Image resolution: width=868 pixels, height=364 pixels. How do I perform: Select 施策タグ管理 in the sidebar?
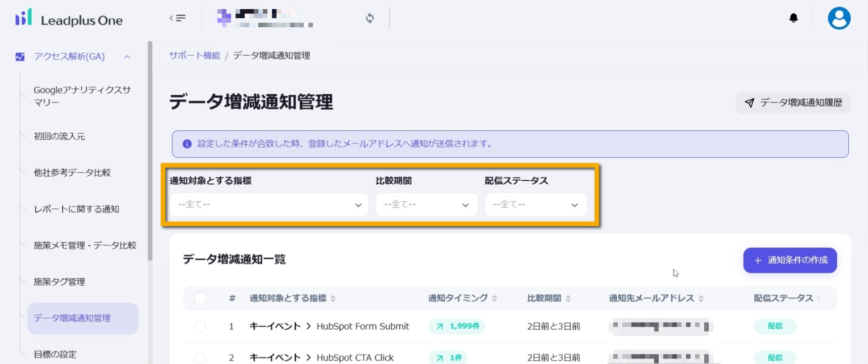pos(59,282)
